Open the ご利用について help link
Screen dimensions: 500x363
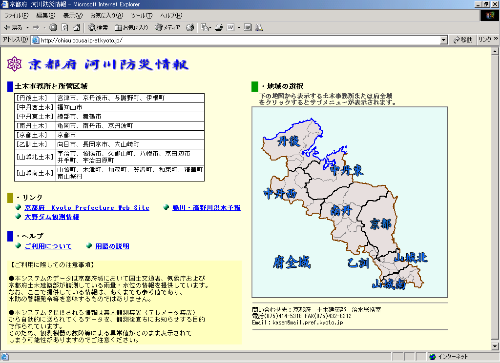tap(48, 246)
